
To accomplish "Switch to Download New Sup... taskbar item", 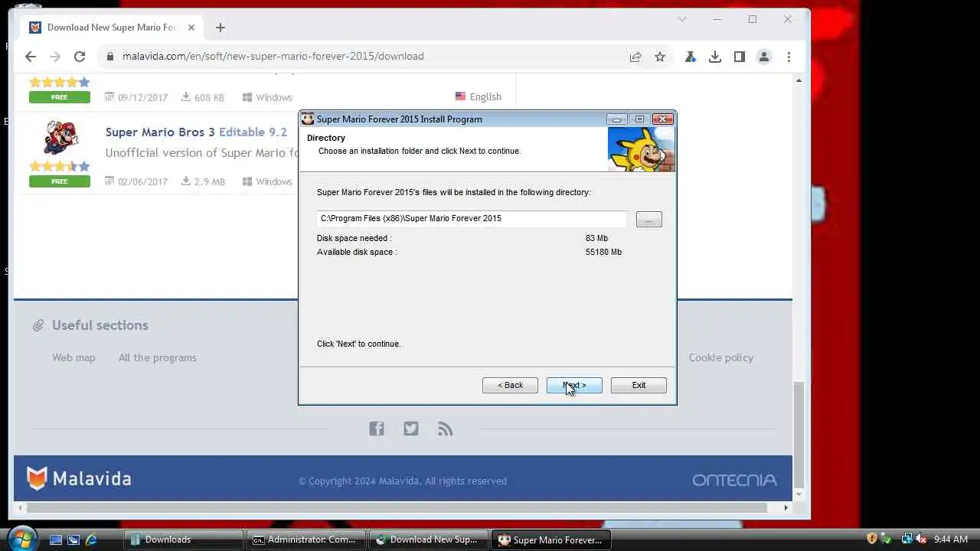I will 429,540.
